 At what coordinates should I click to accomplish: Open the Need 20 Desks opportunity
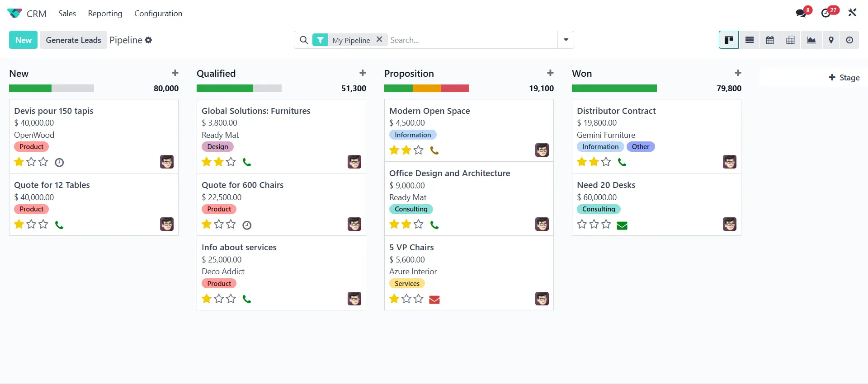656,205
